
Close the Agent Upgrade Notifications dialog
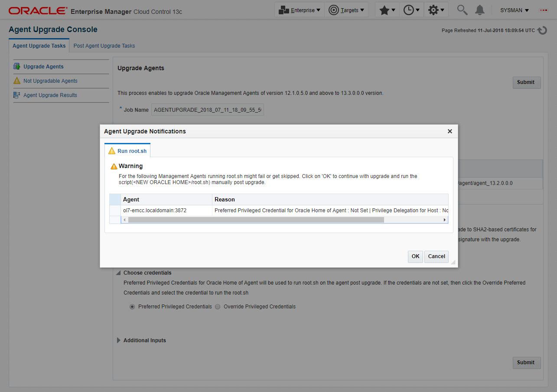(x=450, y=131)
